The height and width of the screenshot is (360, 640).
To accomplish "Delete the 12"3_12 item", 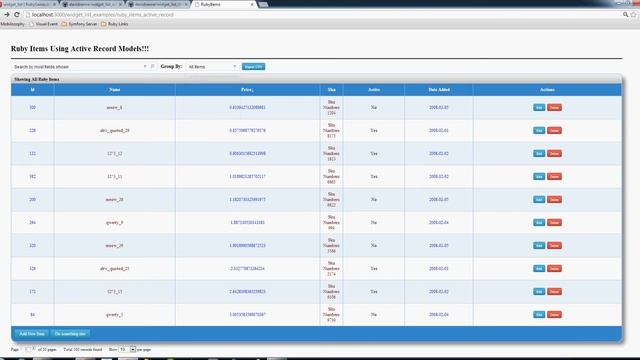I will tap(554, 153).
